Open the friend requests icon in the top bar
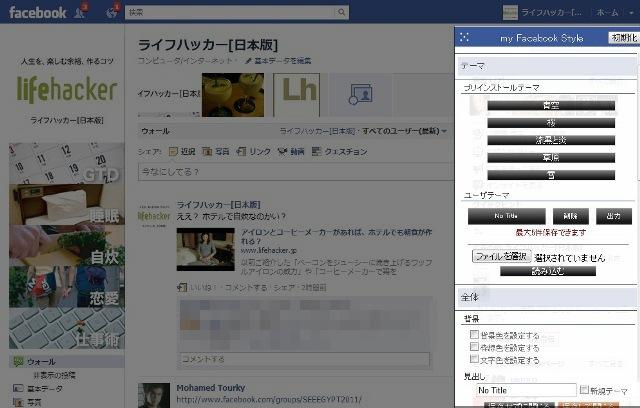 coord(80,12)
